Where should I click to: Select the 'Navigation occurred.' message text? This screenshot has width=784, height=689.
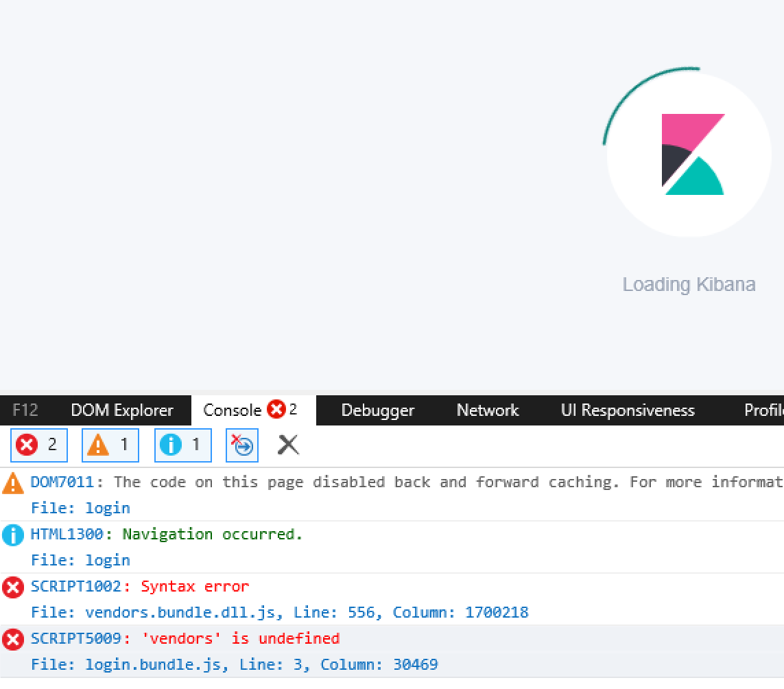[x=213, y=534]
